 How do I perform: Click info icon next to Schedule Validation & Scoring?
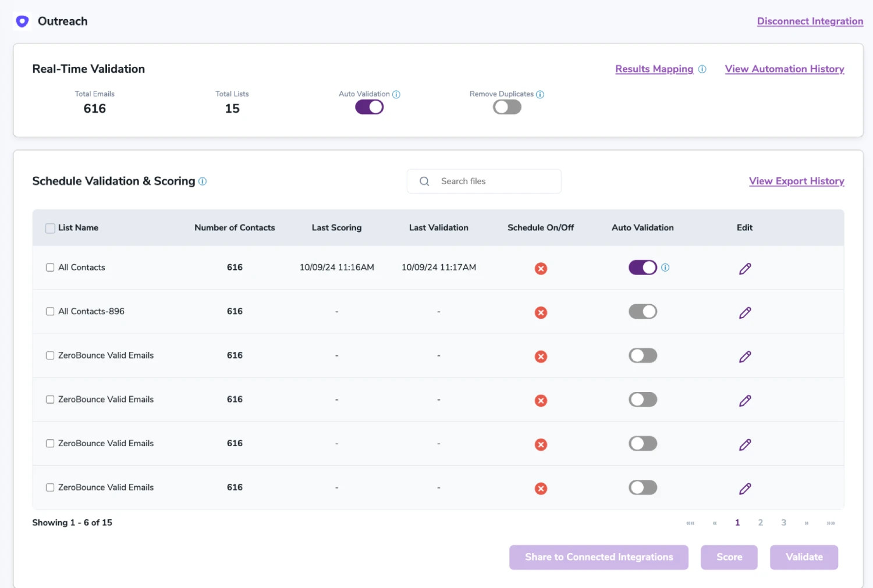click(x=203, y=181)
